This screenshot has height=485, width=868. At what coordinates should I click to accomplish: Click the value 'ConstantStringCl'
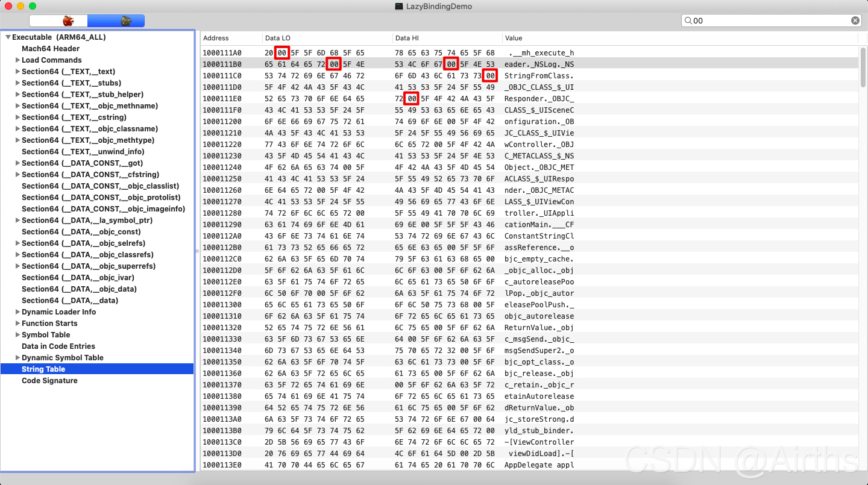tap(539, 236)
